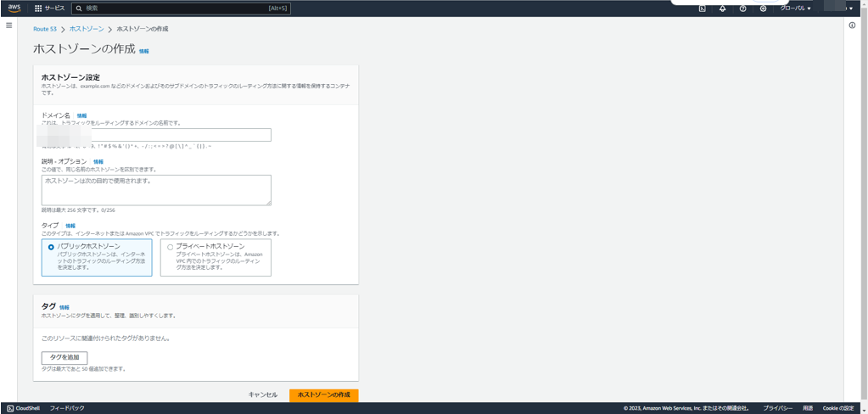
Task: Open the AWS console home logo
Action: [14, 8]
